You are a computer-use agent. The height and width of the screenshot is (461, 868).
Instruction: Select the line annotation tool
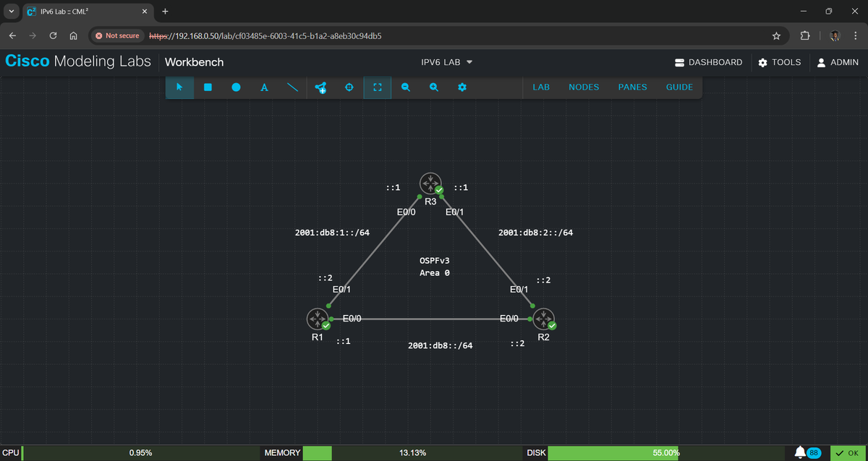pos(292,87)
